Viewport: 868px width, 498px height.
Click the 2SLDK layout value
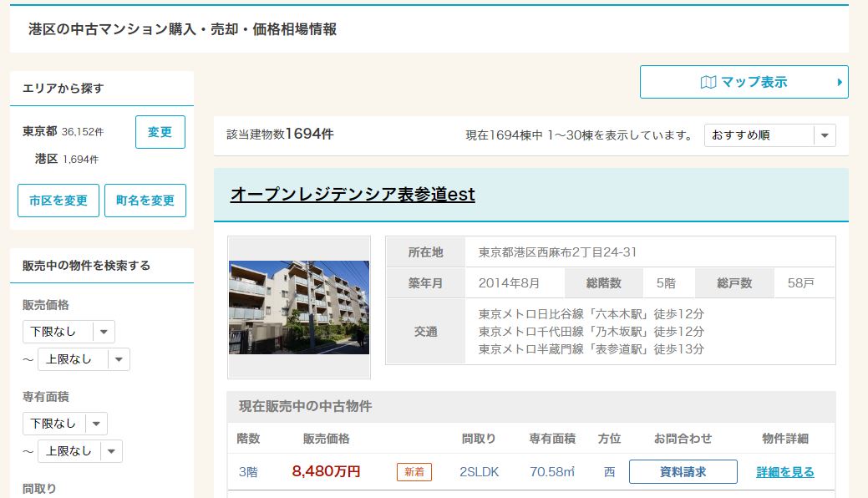480,472
